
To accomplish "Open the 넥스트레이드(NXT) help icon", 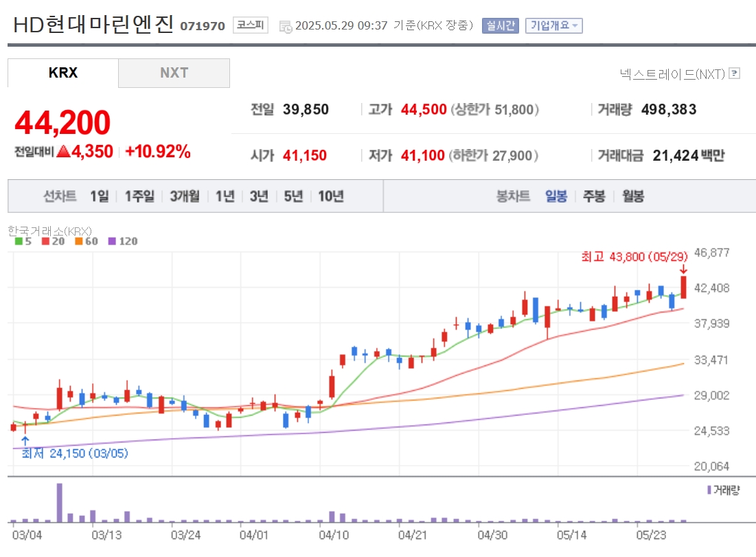I will 734,73.
